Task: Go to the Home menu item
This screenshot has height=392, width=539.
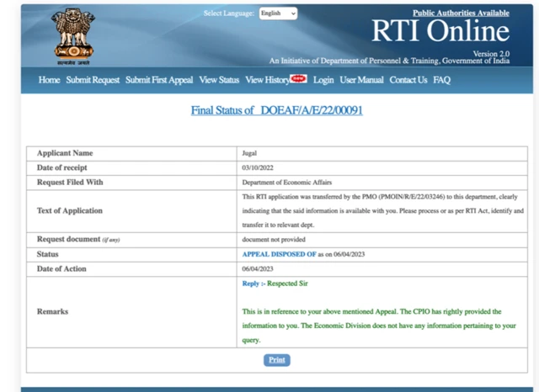Action: pyautogui.click(x=49, y=80)
